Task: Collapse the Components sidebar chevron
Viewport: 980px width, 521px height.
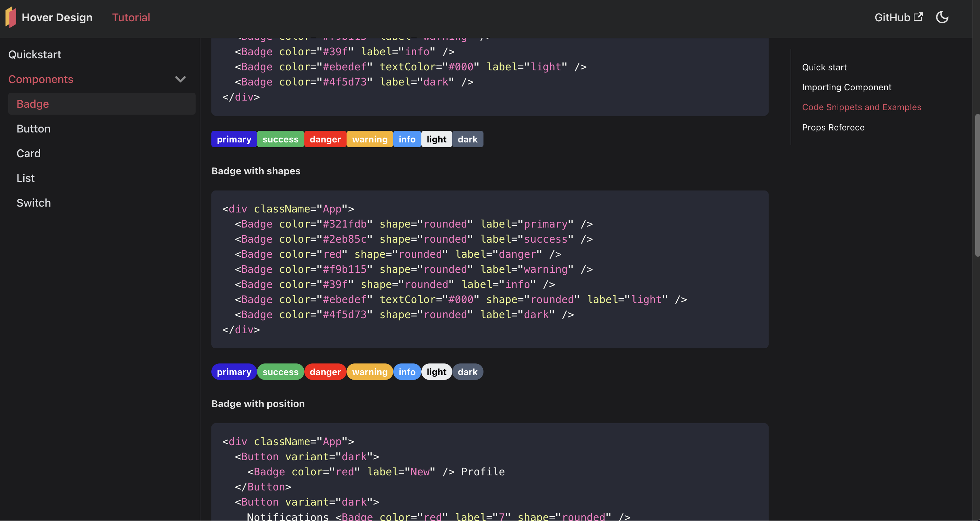Action: [180, 79]
